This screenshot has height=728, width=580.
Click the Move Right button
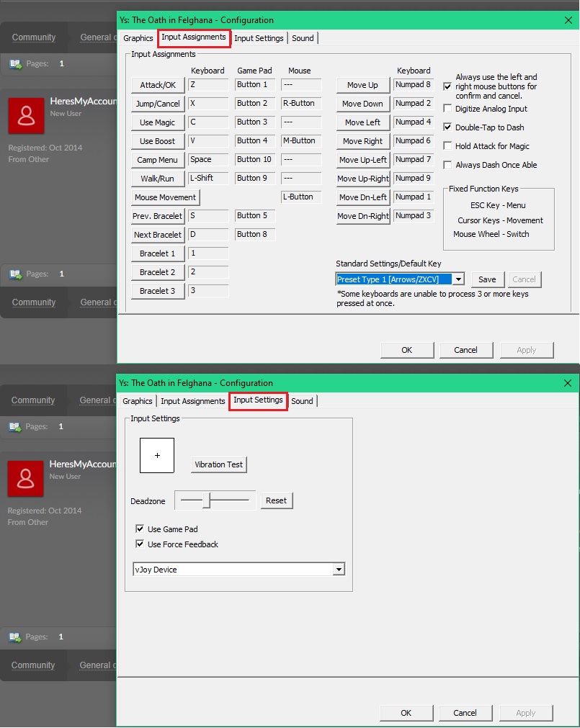(363, 141)
